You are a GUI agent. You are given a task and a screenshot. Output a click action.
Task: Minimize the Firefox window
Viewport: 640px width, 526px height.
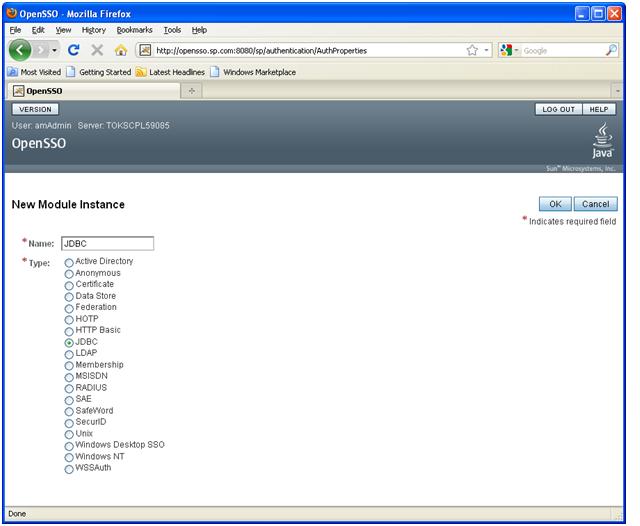(582, 14)
